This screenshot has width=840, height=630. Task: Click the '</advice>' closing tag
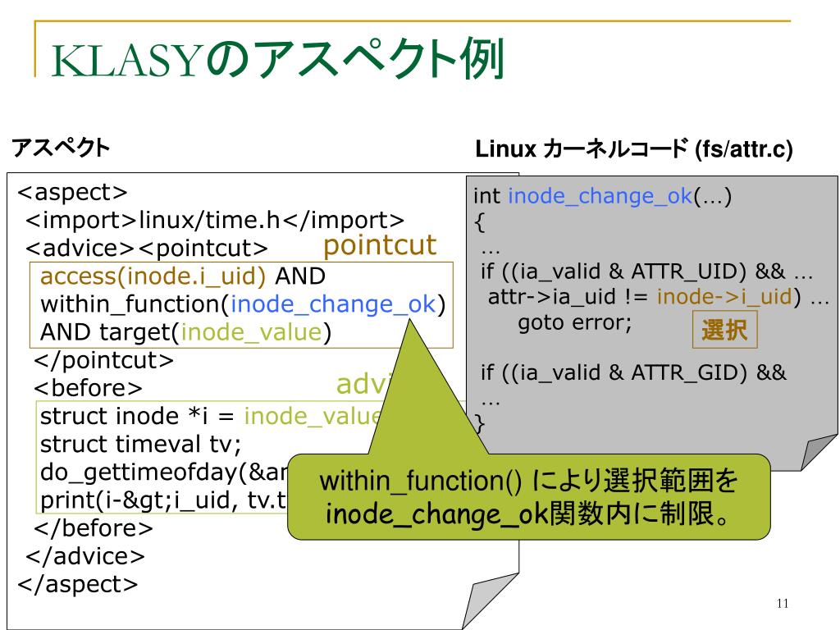tap(85, 556)
